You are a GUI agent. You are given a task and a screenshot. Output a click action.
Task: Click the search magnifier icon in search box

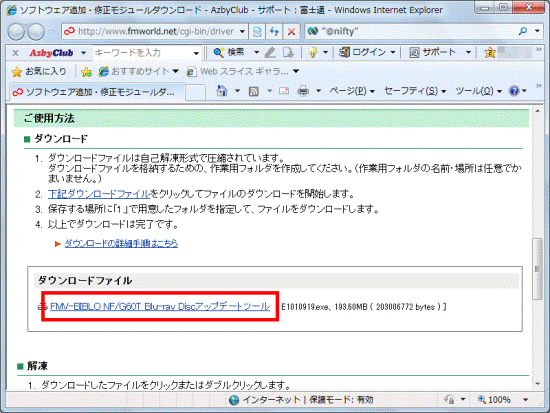[523, 31]
